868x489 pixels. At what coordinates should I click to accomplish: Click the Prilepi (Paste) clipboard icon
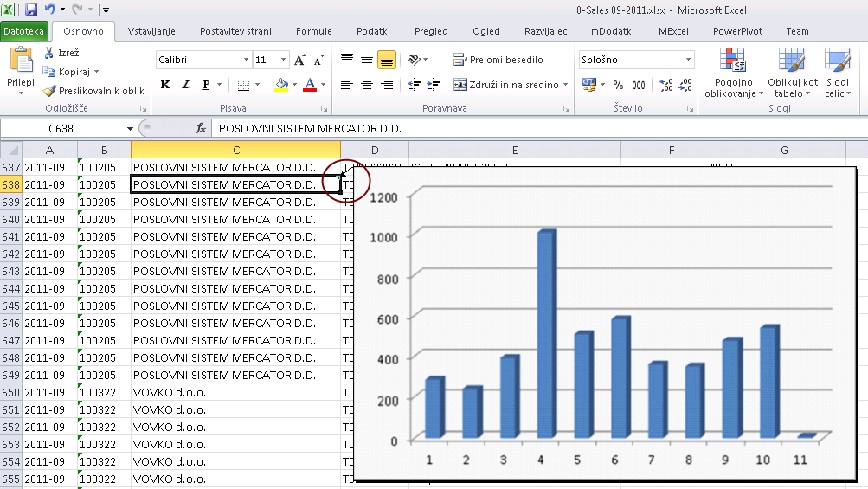[x=20, y=62]
